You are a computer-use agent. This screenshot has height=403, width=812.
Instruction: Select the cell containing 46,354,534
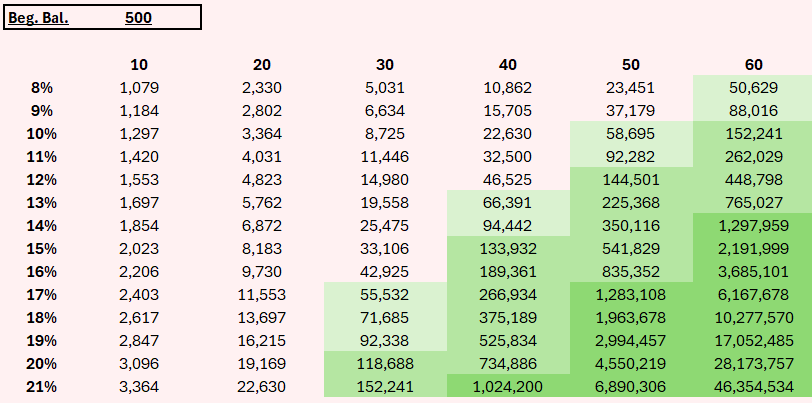point(754,387)
